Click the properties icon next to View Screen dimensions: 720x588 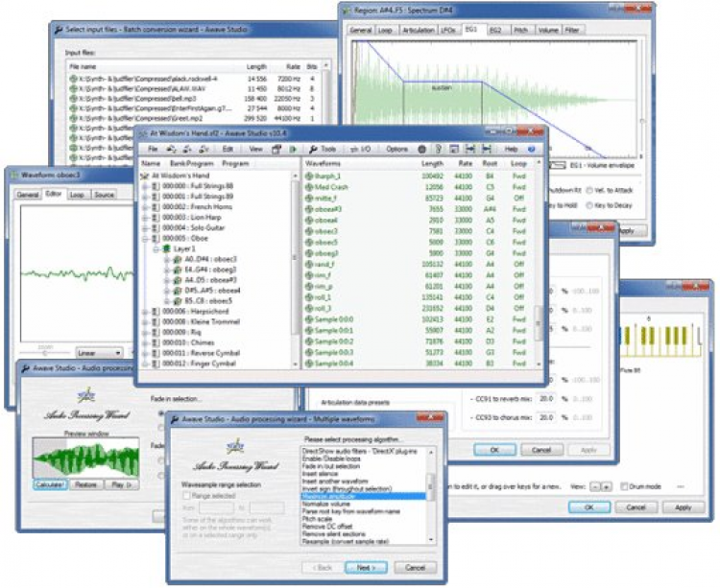click(x=276, y=149)
